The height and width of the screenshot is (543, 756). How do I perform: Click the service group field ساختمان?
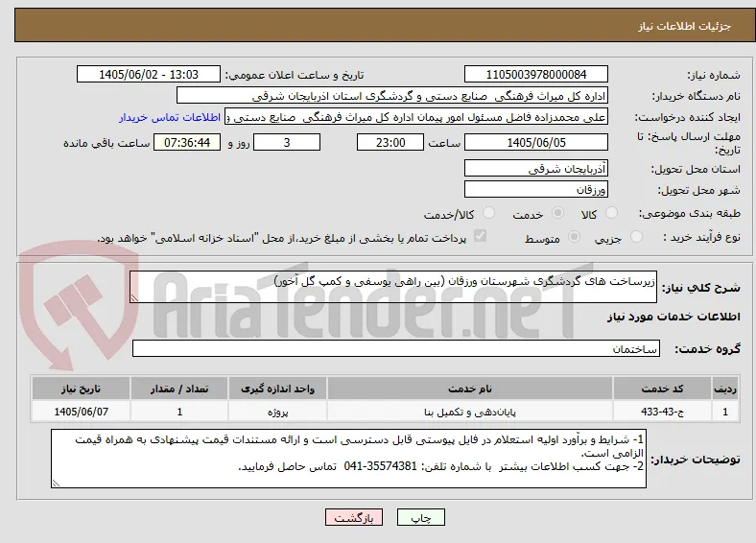click(396, 348)
